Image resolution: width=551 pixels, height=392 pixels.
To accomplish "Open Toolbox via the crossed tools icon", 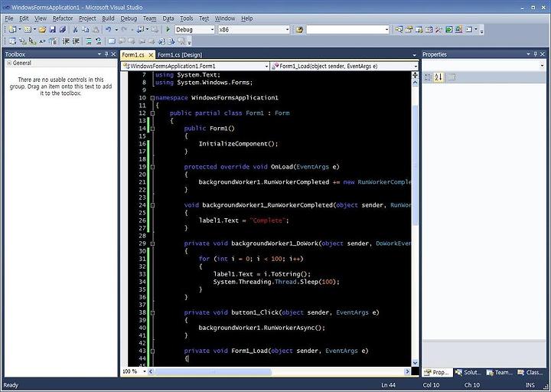I will [439, 30].
